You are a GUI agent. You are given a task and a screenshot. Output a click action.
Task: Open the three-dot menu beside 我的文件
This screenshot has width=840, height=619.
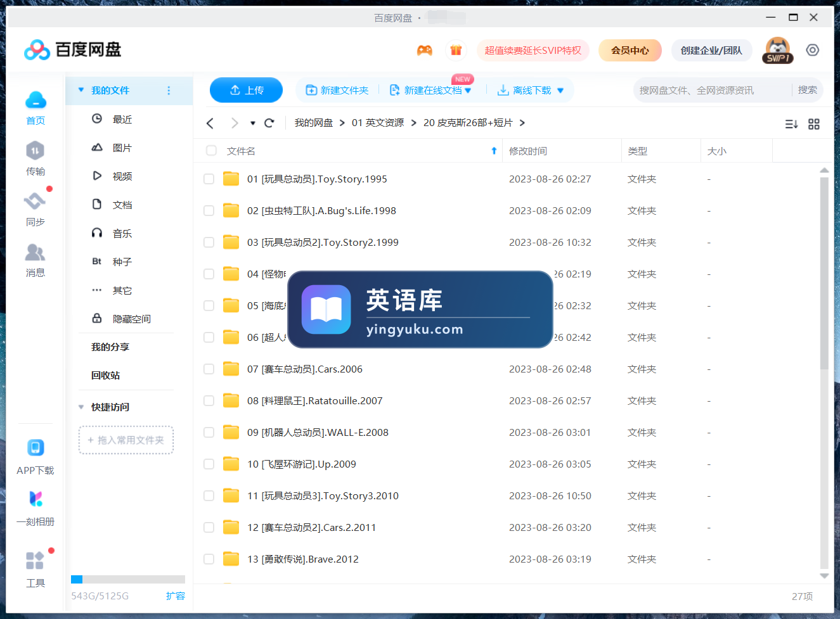169,91
